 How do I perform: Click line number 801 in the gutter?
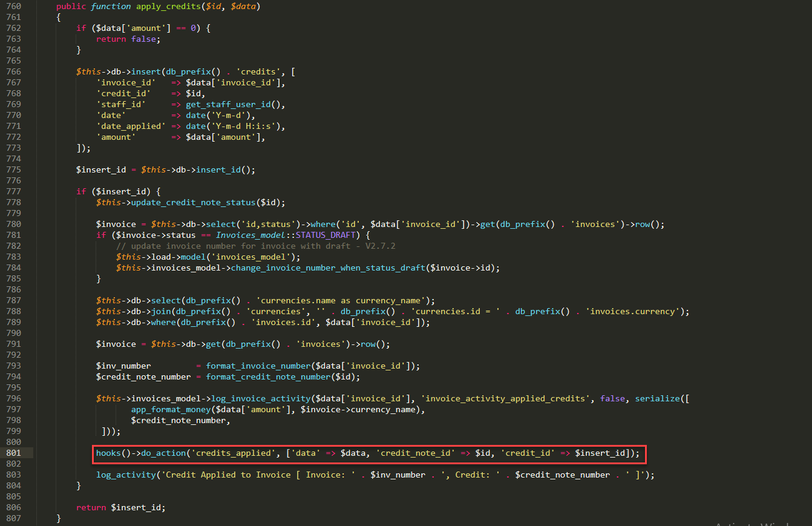coord(13,453)
